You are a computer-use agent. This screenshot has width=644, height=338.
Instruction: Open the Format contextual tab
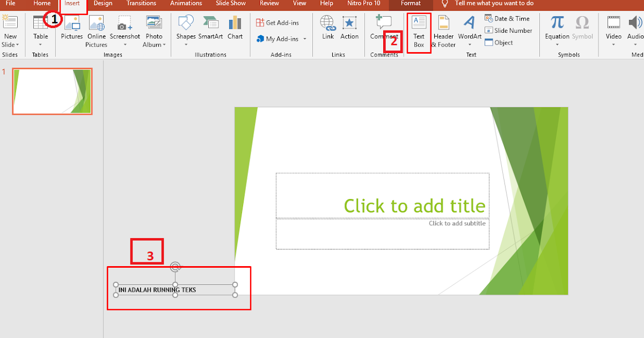click(x=411, y=3)
